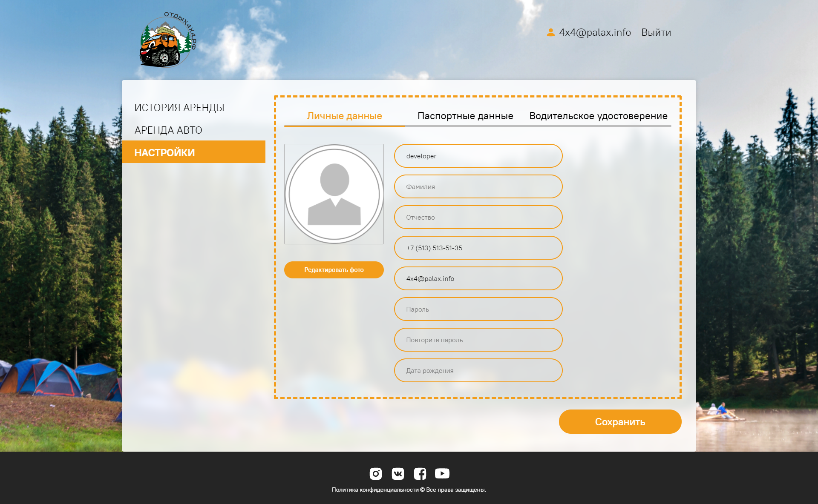
Task: Select НАСТРОЙКИ in the sidebar
Action: 165,152
